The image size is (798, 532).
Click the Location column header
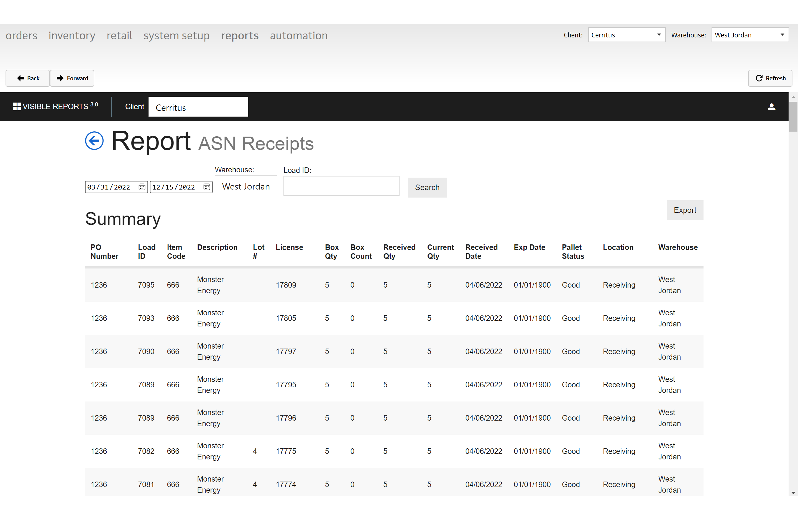coord(618,247)
